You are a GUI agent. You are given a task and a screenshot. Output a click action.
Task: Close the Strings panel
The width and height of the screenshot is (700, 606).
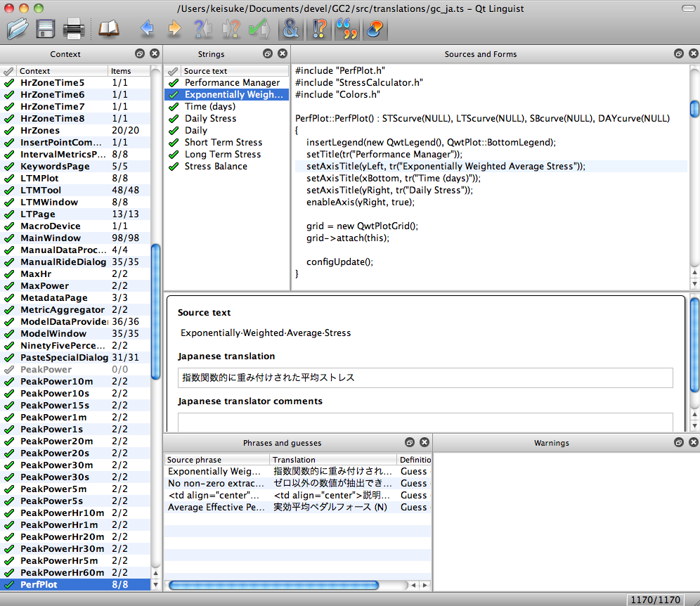(283, 53)
